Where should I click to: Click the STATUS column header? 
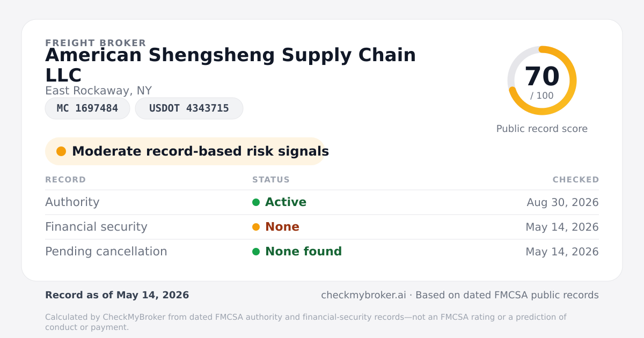tap(271, 180)
